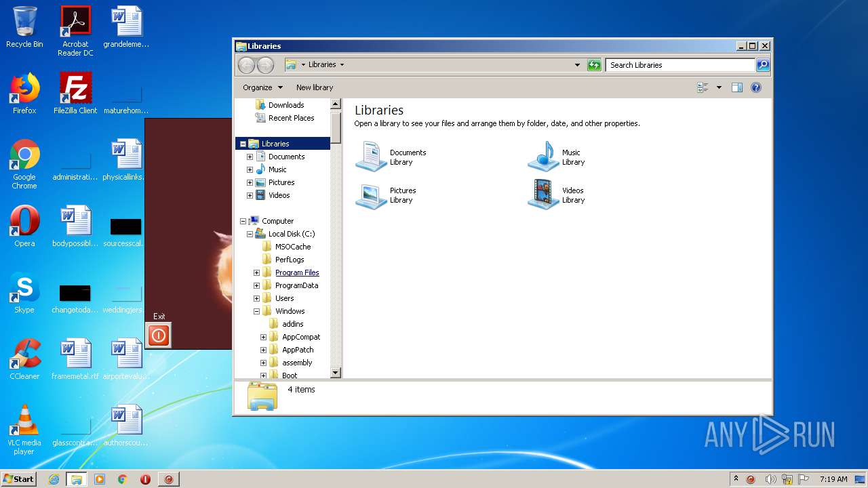The width and height of the screenshot is (868, 488).
Task: Expand the Documents tree node
Action: tap(250, 157)
